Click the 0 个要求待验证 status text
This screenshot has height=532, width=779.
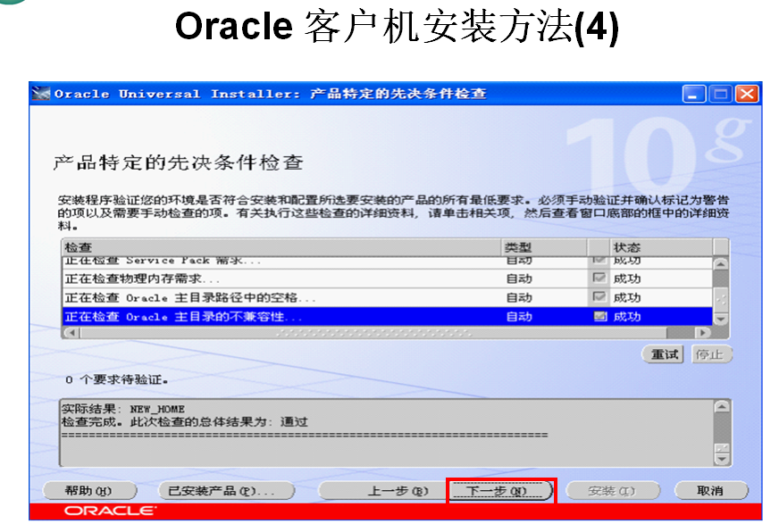point(117,379)
